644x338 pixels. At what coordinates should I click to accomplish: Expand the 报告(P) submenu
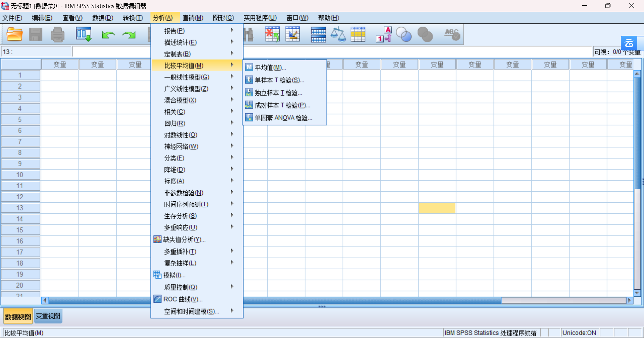[197, 31]
